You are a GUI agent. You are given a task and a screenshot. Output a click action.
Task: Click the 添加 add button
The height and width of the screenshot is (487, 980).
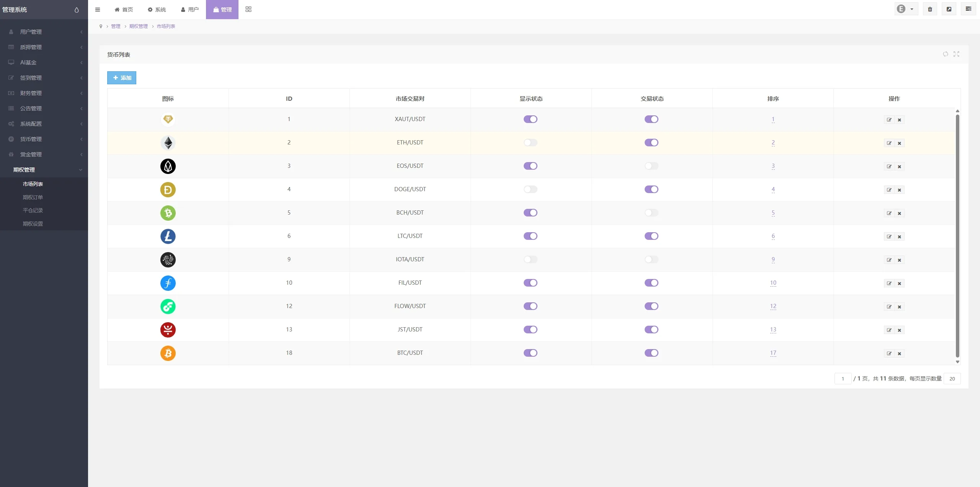tap(122, 78)
